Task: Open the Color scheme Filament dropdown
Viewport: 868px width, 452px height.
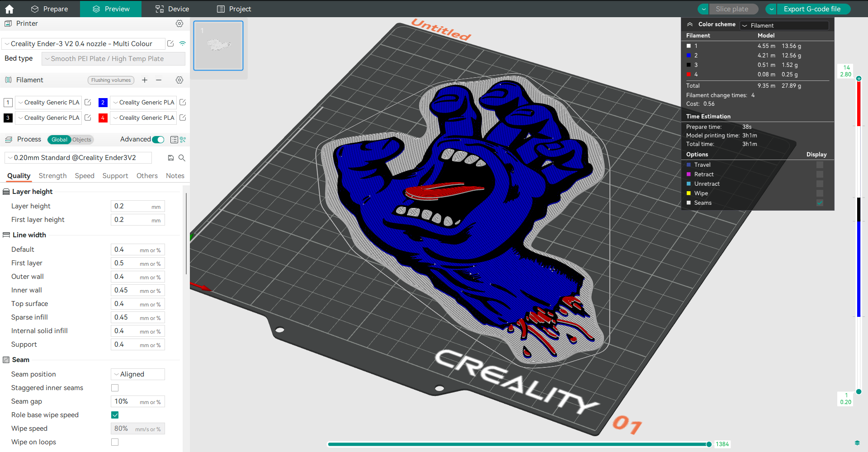Action: tap(784, 25)
